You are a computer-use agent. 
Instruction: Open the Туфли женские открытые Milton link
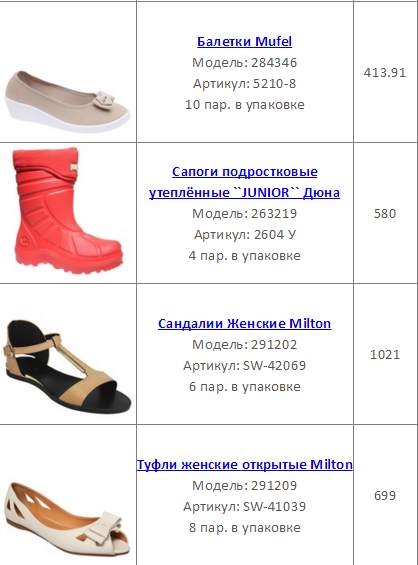click(244, 464)
